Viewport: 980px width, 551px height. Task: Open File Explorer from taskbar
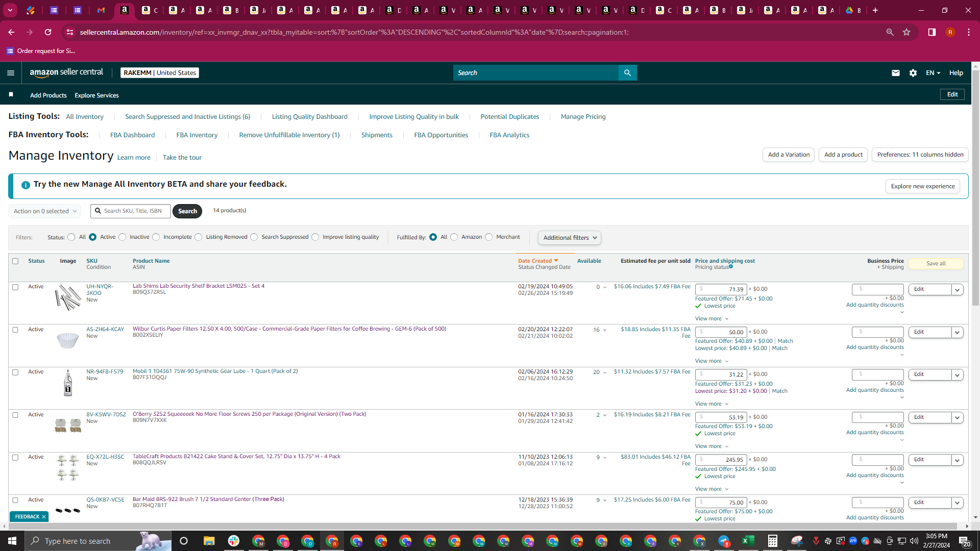pyautogui.click(x=209, y=541)
